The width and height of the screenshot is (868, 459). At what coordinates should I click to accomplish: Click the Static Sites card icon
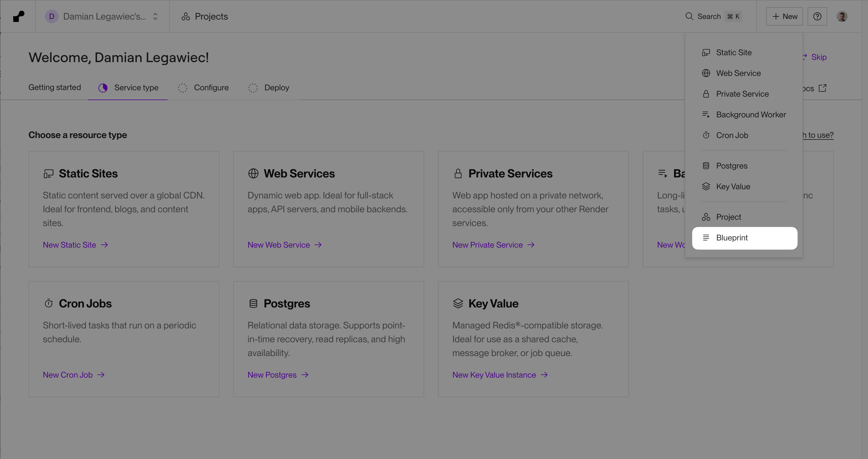point(49,173)
